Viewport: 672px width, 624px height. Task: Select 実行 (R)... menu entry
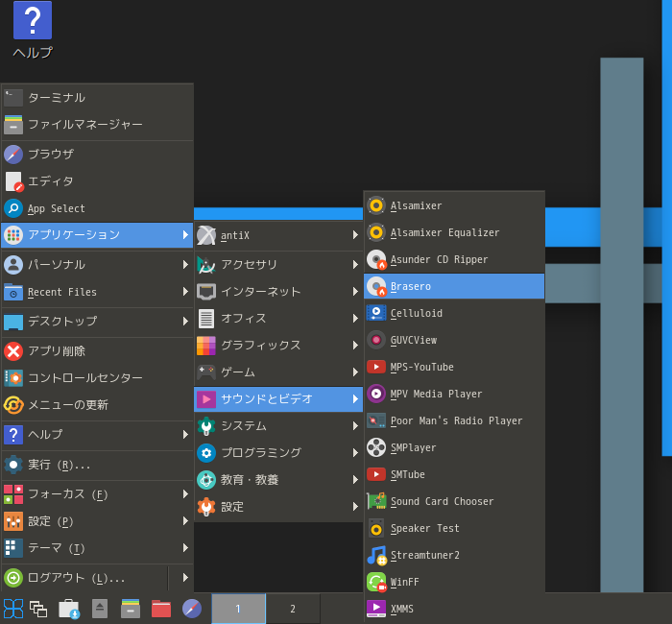click(x=97, y=465)
